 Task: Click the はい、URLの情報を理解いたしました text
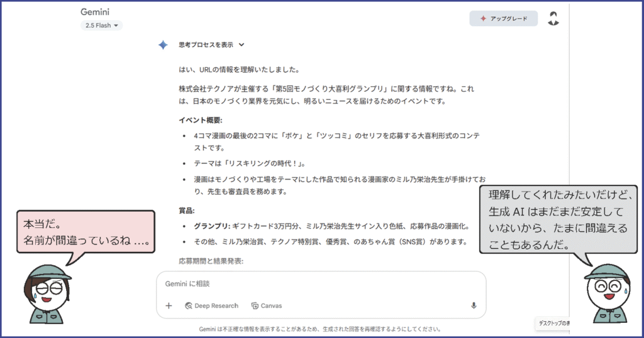point(239,69)
